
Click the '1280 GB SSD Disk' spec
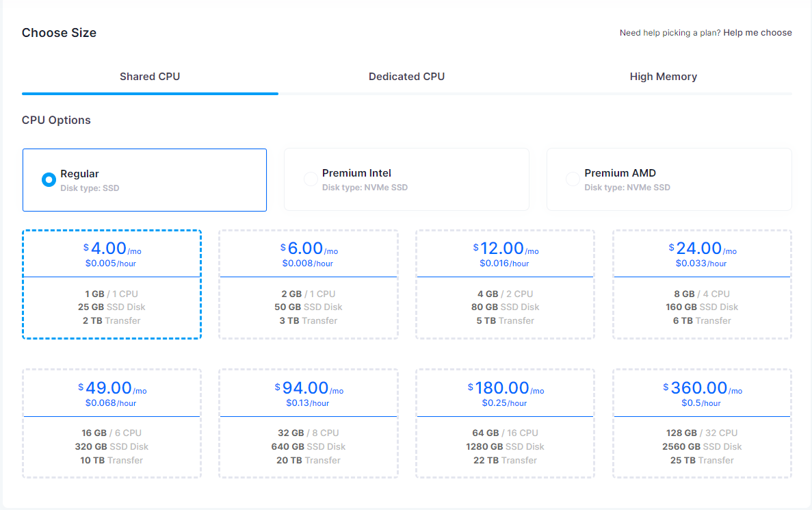coord(506,447)
